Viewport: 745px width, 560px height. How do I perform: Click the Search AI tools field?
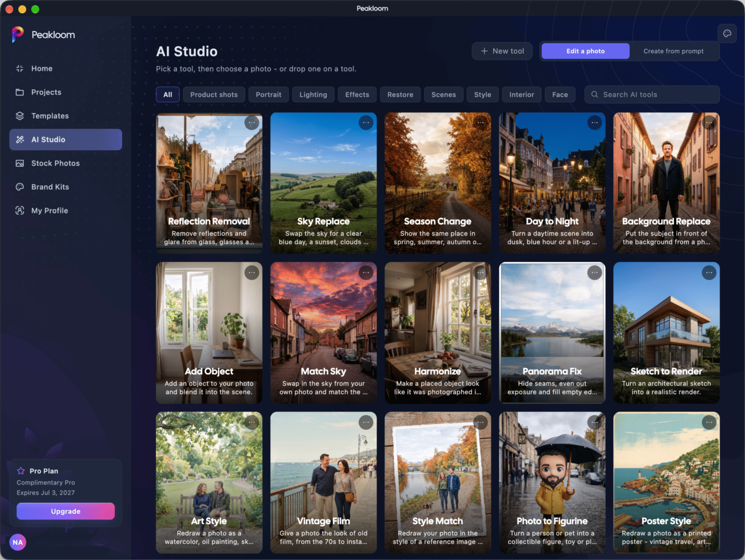[652, 95]
